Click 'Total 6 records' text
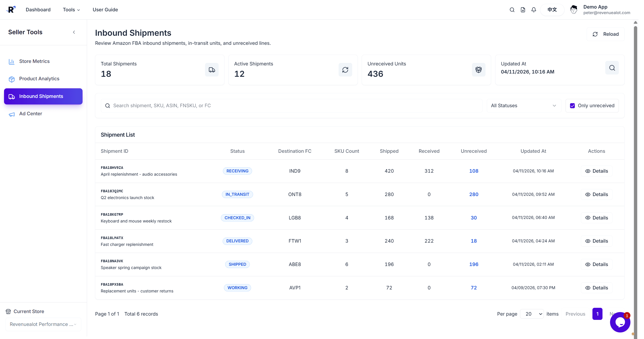The height and width of the screenshot is (339, 644). coord(141,314)
